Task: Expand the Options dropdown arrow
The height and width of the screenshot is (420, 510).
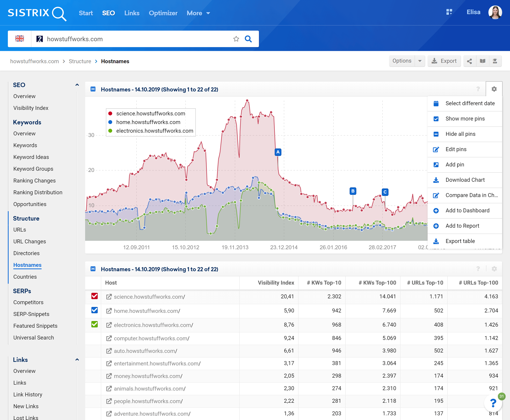Action: pyautogui.click(x=420, y=61)
